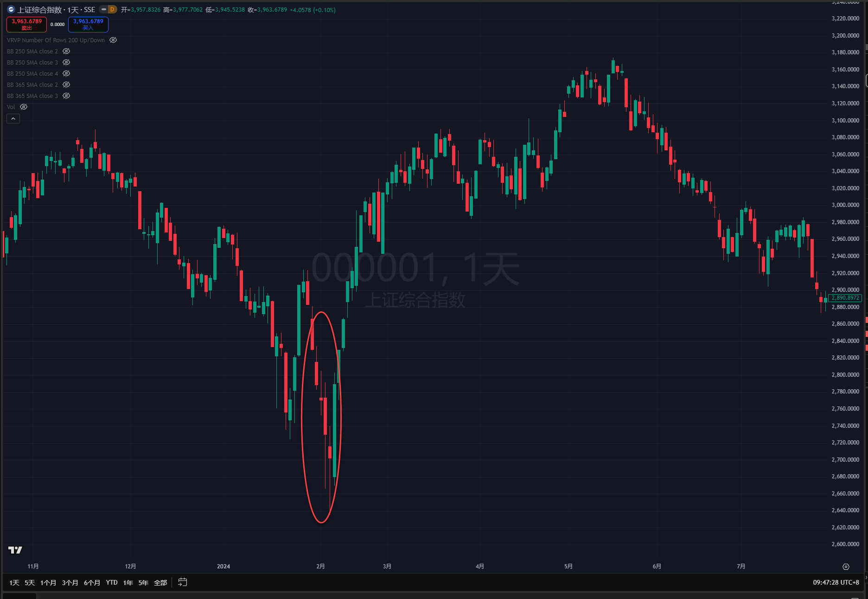Image resolution: width=868 pixels, height=599 pixels.
Task: Click the green 2,890.8972 price label
Action: coord(845,298)
